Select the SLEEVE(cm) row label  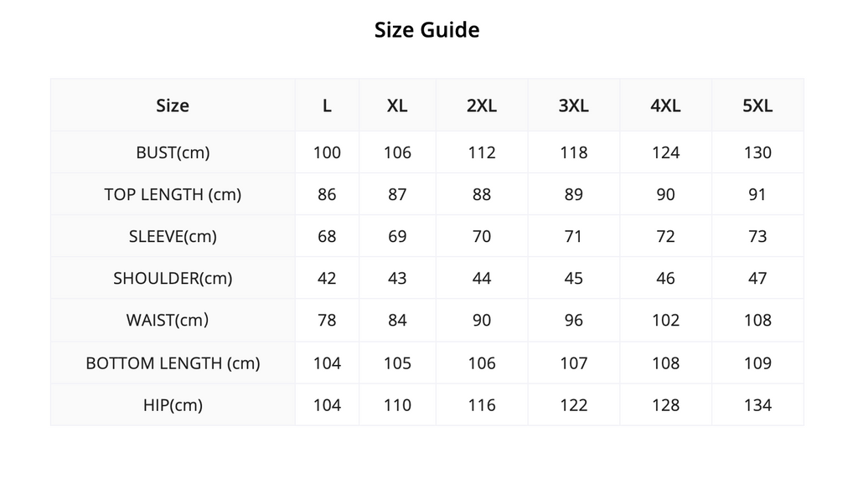(173, 237)
